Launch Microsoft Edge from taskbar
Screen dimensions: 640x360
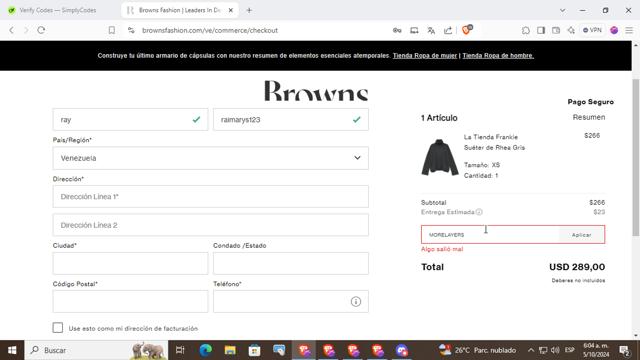click(206, 350)
